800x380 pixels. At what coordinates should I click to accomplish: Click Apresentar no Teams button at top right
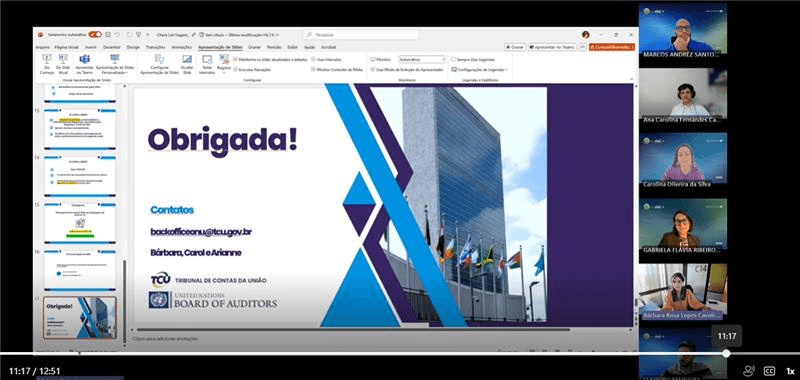(552, 47)
